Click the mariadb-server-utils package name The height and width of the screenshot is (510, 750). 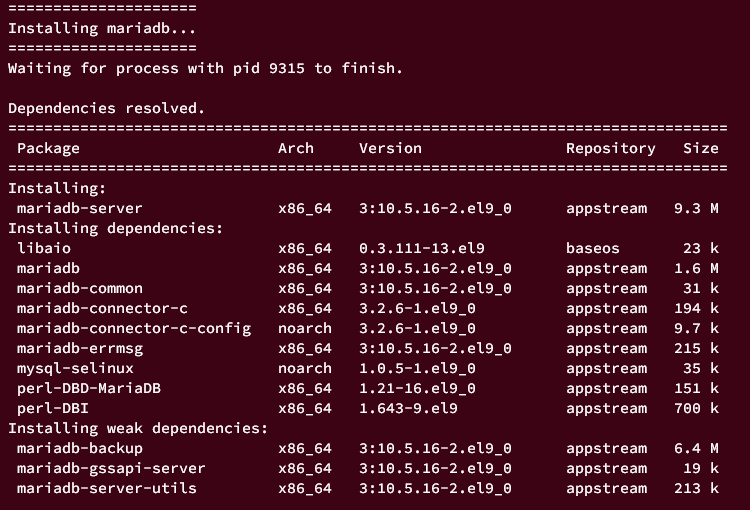[x=107, y=488]
